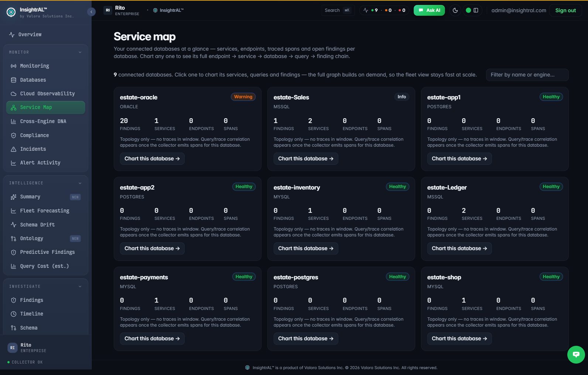Open the chat bubble widget
The height and width of the screenshot is (375, 588).
pos(576,355)
